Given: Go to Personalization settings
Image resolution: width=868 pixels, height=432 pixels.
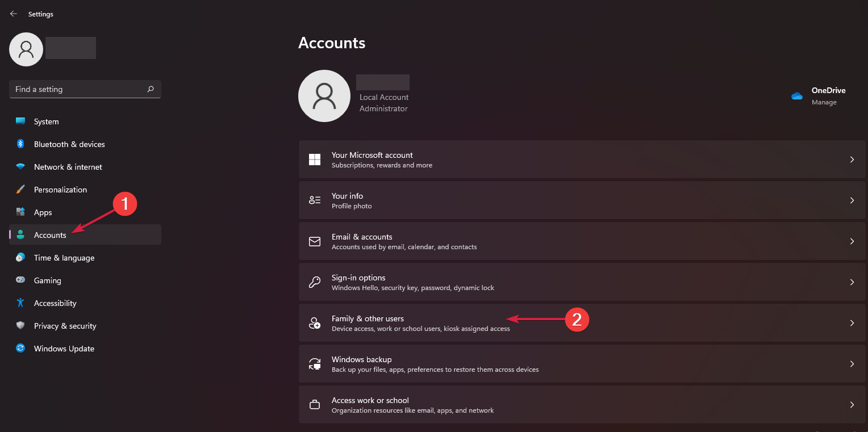Looking at the screenshot, I should [x=85, y=190].
